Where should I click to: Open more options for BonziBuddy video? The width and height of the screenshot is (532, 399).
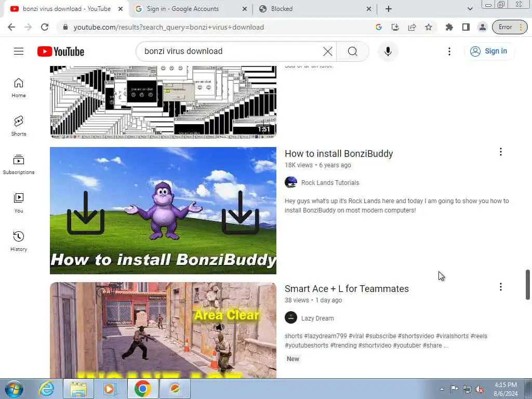pyautogui.click(x=500, y=152)
